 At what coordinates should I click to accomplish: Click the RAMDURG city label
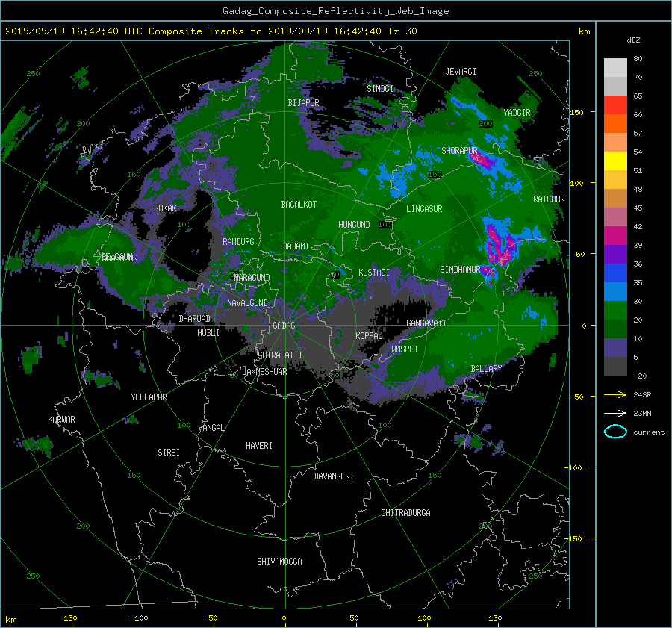(x=238, y=242)
